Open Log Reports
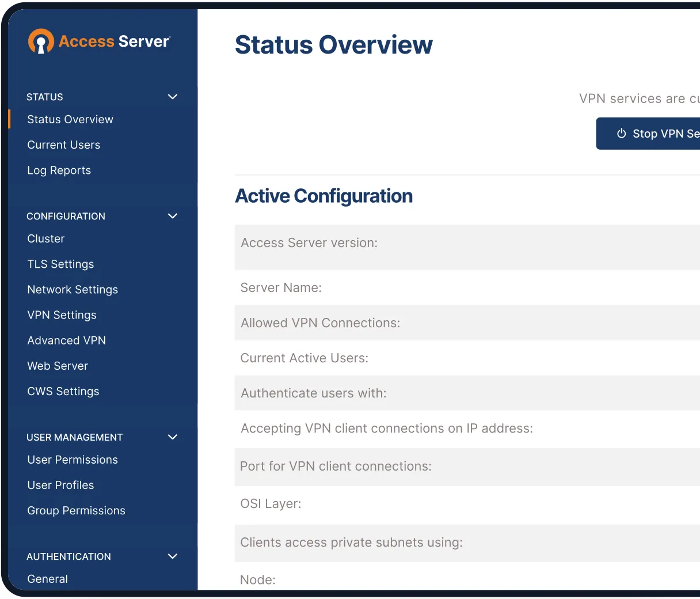The height and width of the screenshot is (599, 700). click(59, 170)
